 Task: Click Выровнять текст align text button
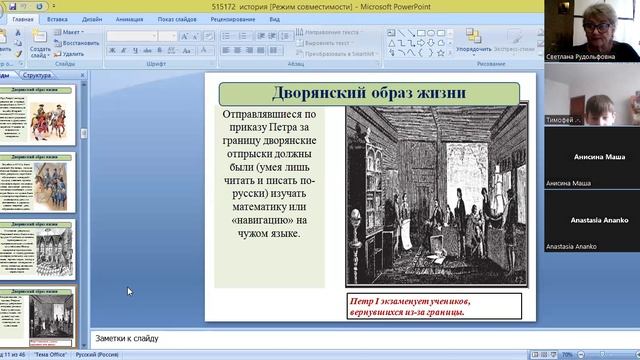pos(324,43)
